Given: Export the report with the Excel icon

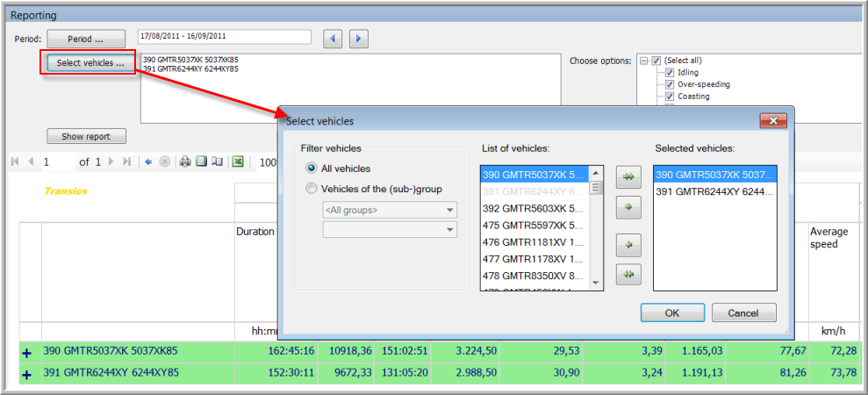Looking at the screenshot, I should 237,162.
